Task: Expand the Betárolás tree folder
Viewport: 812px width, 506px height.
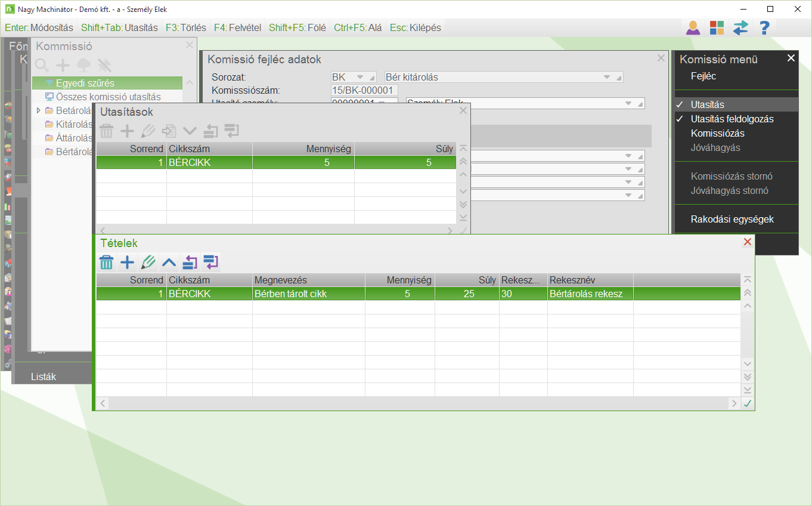Action: point(39,110)
